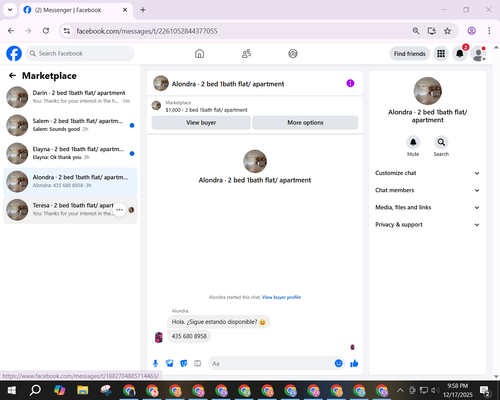View site information icon in address bar
Image resolution: width=500 pixels, height=400 pixels.
(x=67, y=31)
